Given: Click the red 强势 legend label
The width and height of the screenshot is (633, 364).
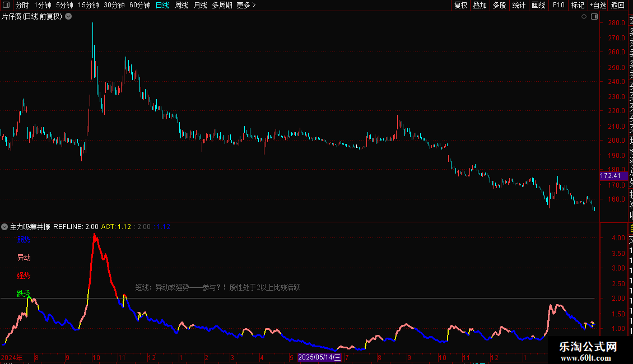Looking at the screenshot, I should coord(24,276).
